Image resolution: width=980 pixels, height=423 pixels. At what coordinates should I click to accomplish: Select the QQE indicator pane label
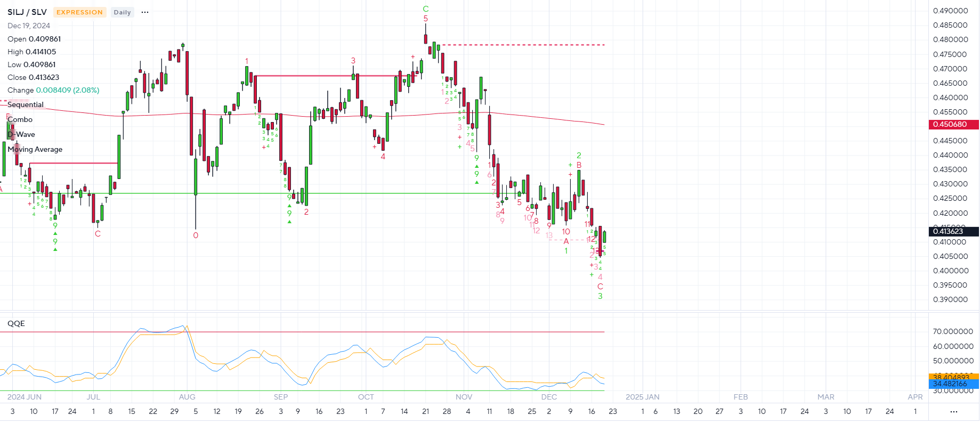point(16,324)
